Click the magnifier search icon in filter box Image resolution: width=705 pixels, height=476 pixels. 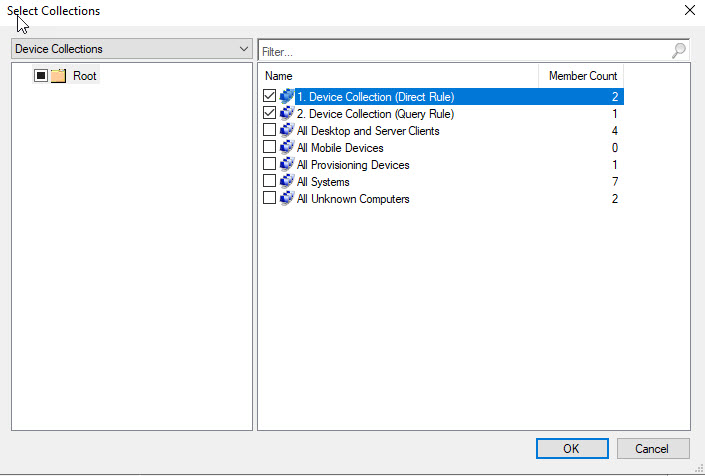pyautogui.click(x=679, y=50)
